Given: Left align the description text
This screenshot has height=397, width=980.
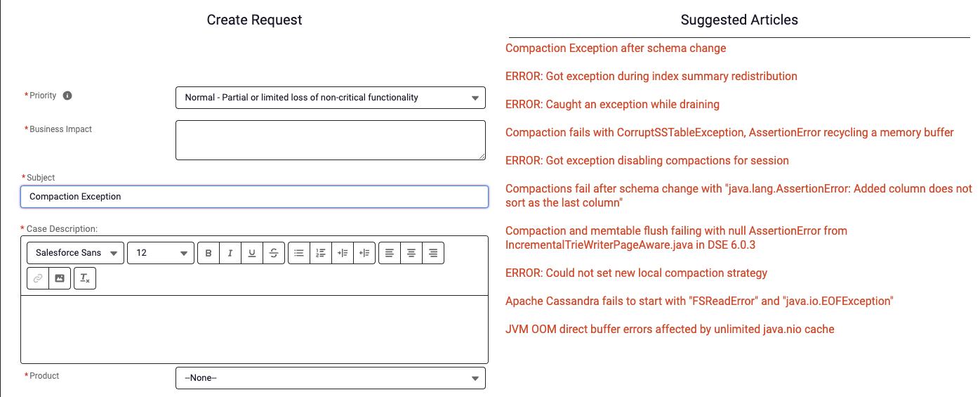Looking at the screenshot, I should [390, 253].
